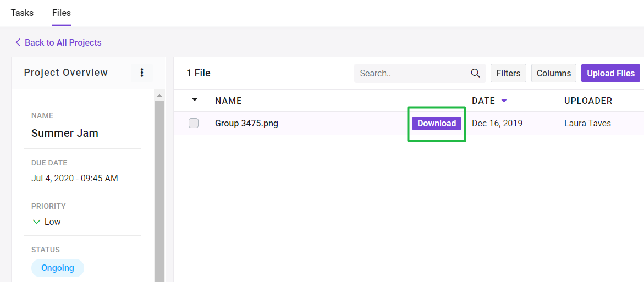
Task: Click the Ongoing status badge
Action: (58, 268)
